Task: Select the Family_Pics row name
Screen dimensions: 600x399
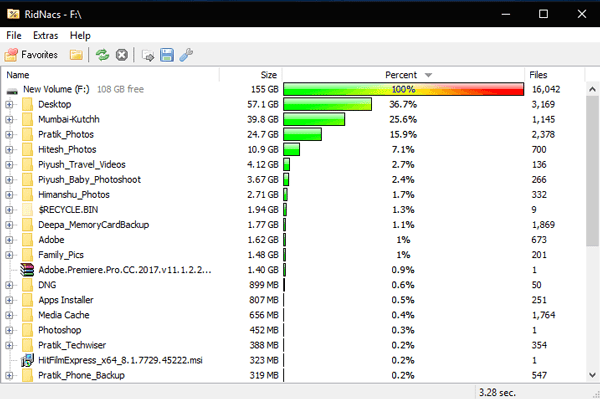Action: 61,255
